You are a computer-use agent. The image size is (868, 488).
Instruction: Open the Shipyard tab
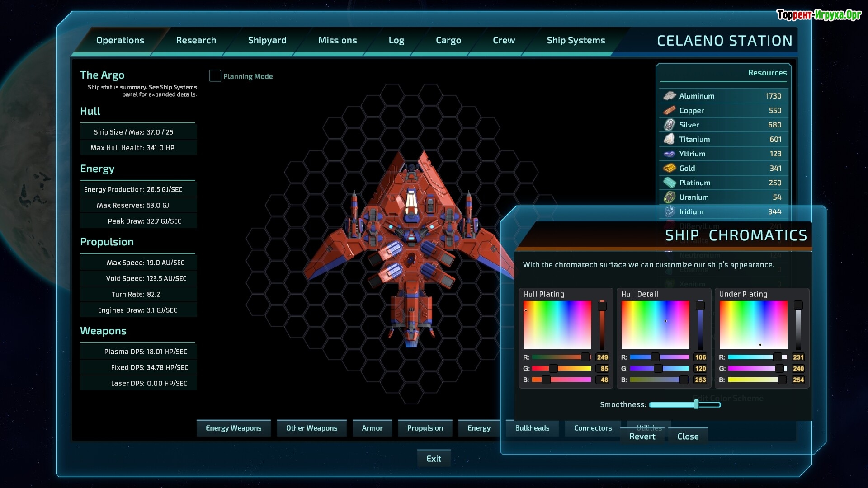pos(267,40)
